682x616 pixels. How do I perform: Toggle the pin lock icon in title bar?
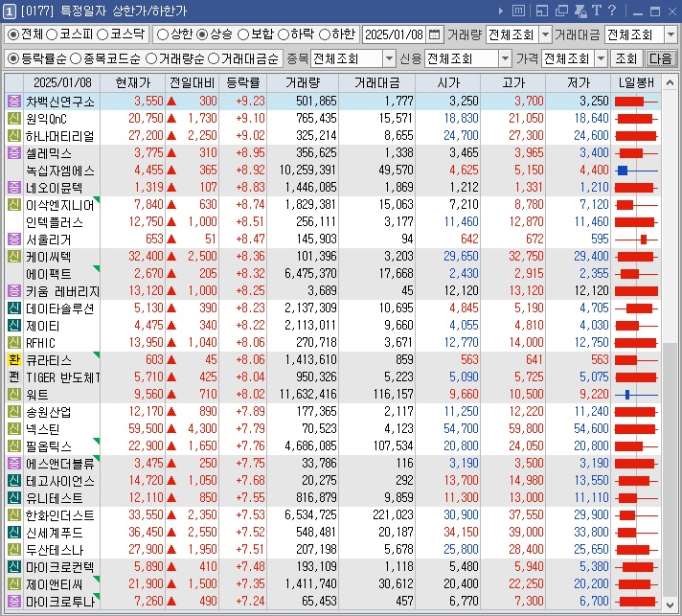[x=580, y=11]
